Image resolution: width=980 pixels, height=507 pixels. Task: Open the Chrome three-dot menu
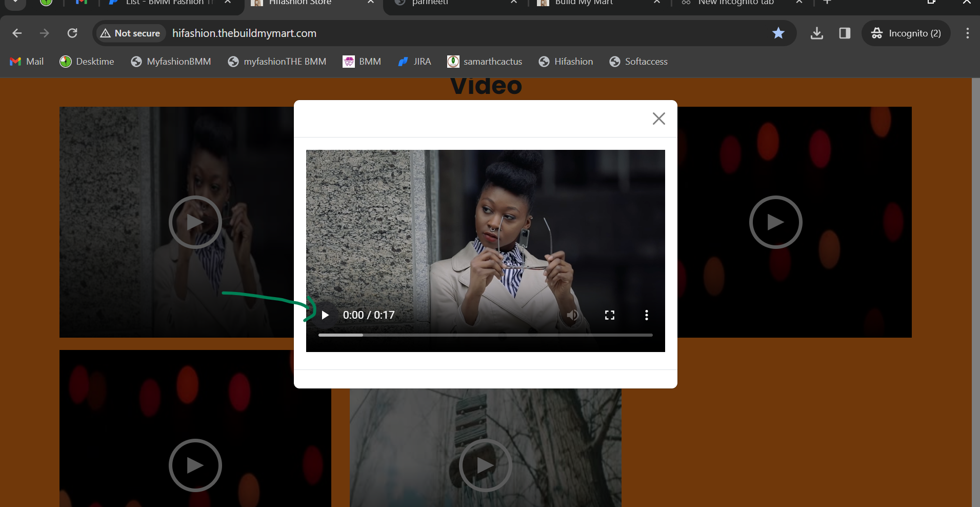968,33
